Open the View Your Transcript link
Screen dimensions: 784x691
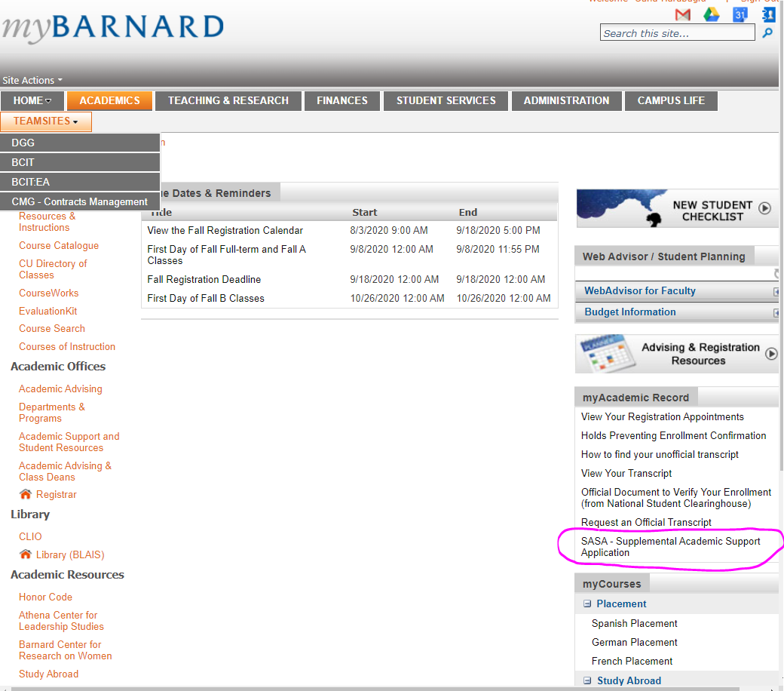pos(626,473)
